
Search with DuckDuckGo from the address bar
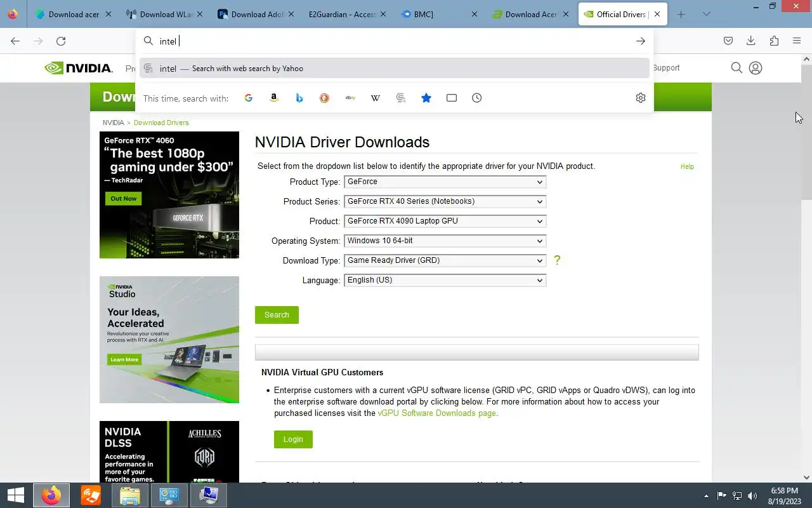pos(325,98)
